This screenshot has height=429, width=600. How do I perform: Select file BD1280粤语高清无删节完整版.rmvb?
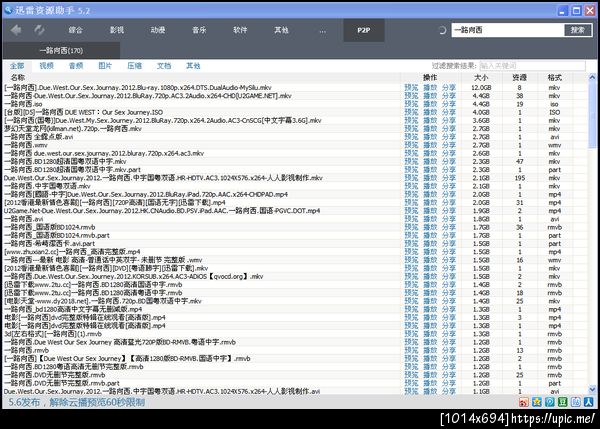(x=73, y=367)
